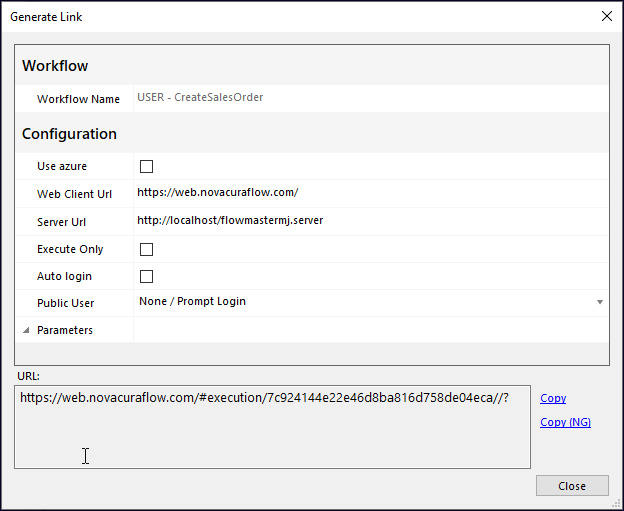Enable the Use azure checkbox
Viewport: 624px width, 511px height.
click(146, 166)
